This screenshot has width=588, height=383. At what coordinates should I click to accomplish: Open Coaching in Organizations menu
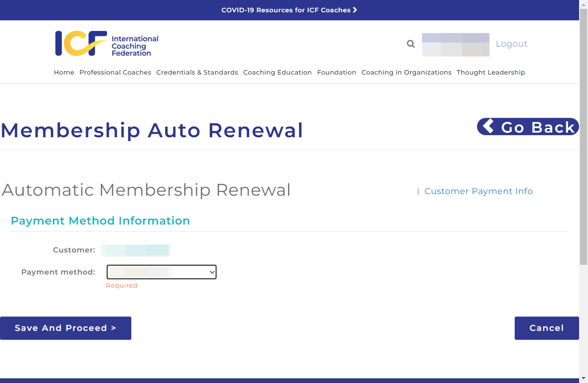point(406,72)
